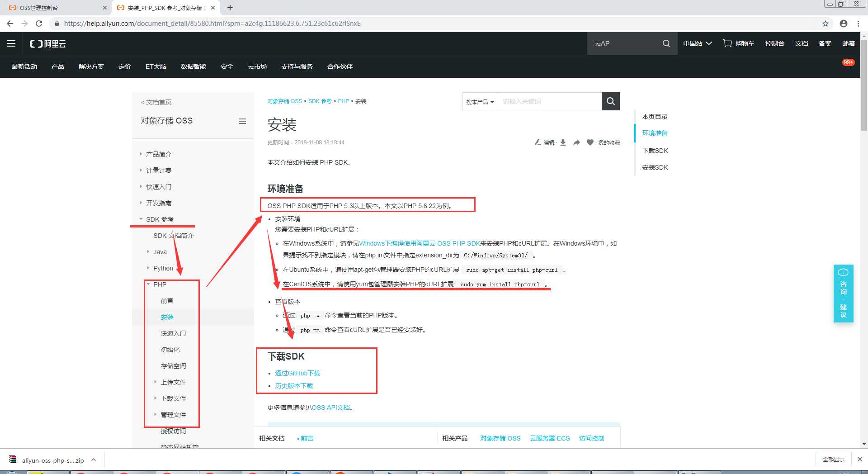The image size is (868, 474).
Task: Go to 文档首页 link
Action: 156,102
